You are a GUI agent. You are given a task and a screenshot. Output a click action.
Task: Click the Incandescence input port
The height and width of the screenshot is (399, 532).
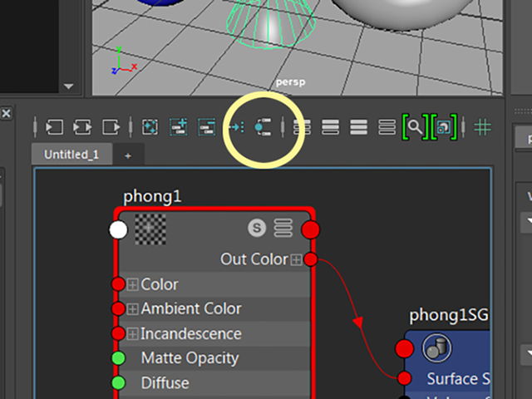[118, 333]
